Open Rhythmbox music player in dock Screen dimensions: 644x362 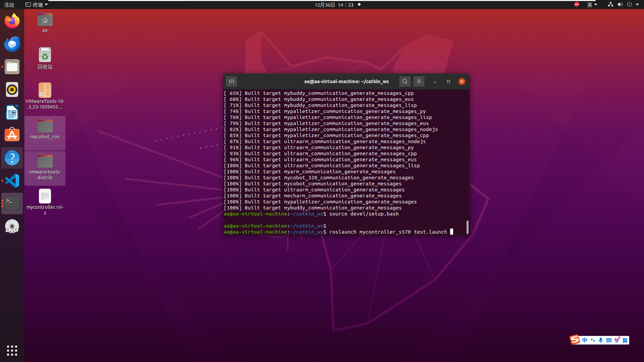coord(12,89)
